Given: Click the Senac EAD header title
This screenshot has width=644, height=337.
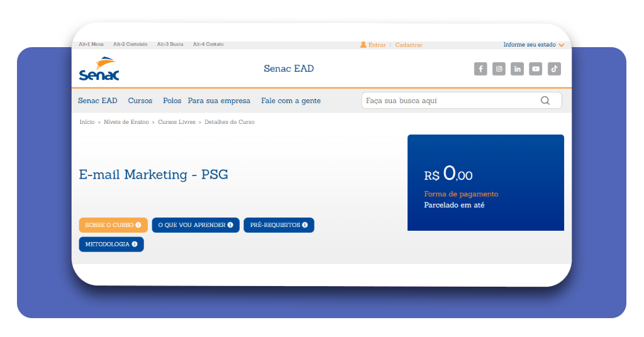Looking at the screenshot, I should tap(289, 69).
